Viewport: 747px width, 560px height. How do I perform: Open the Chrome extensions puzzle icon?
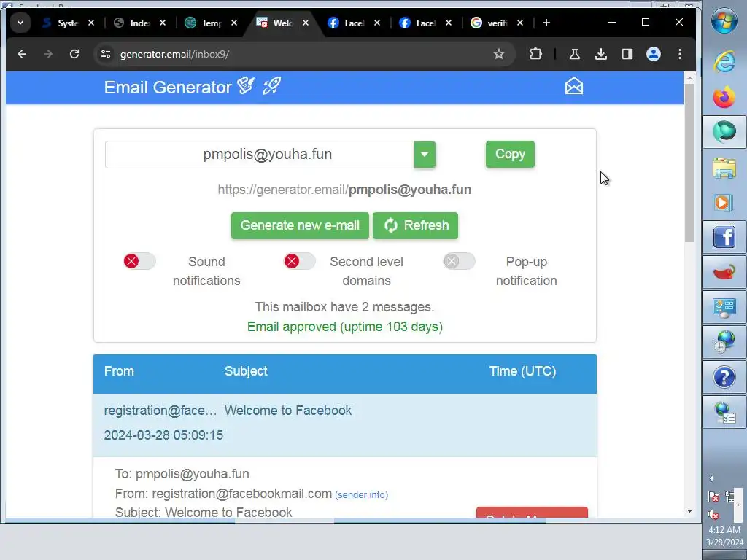coord(535,54)
